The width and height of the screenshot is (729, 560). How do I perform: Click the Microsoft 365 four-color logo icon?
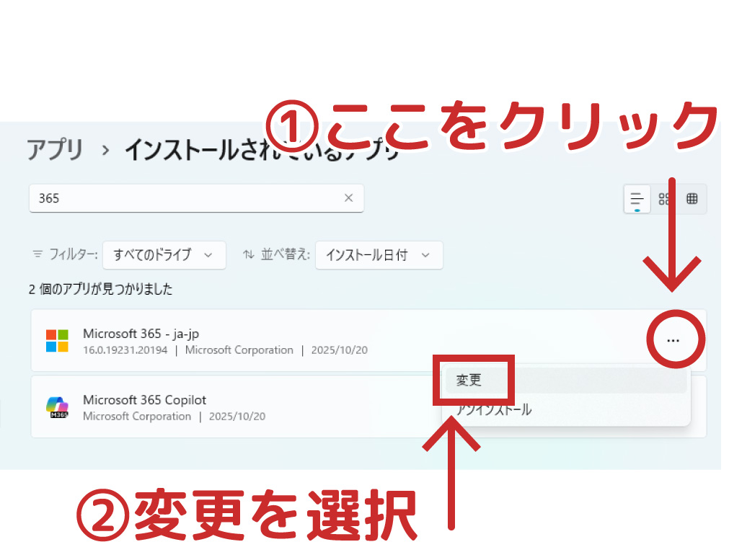[57, 340]
